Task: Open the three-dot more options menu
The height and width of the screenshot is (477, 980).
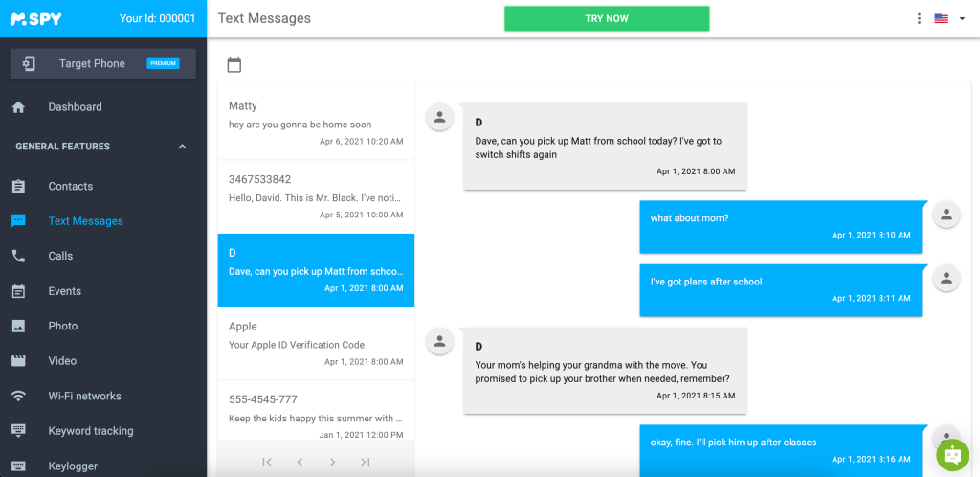Action: pos(919,18)
